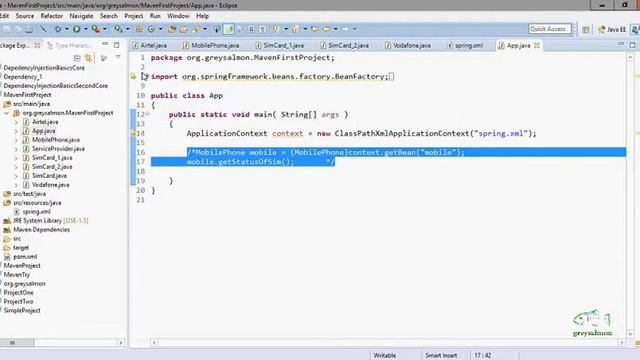Open the Refactor menu

point(51,16)
